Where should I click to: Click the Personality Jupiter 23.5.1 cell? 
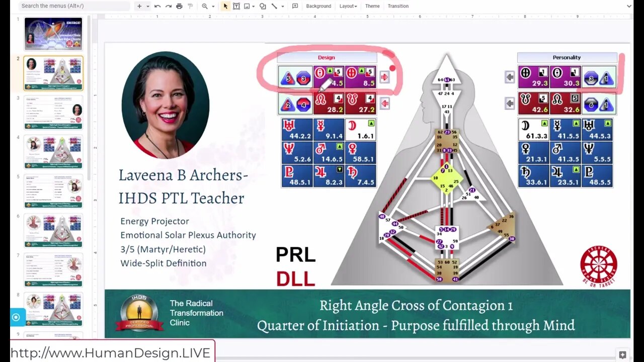tap(566, 176)
